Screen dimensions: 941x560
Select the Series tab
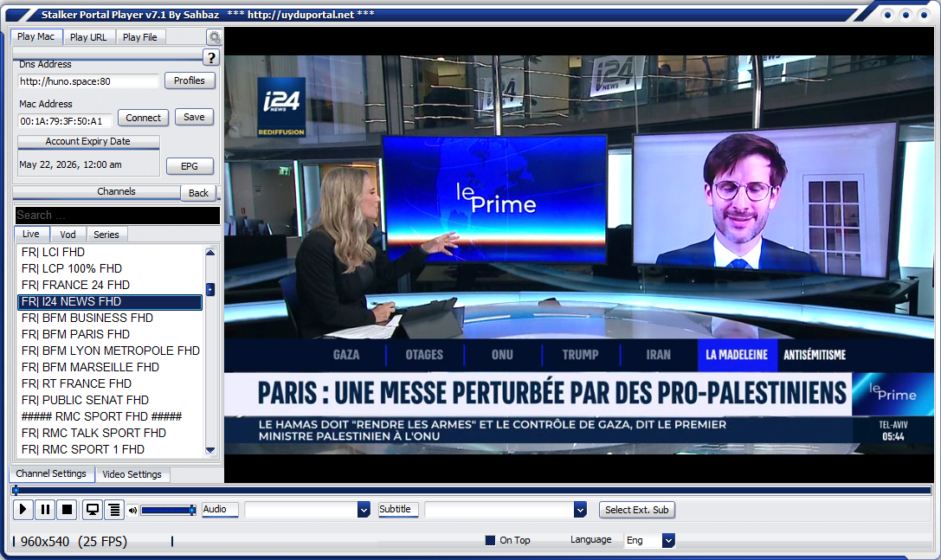coord(106,235)
